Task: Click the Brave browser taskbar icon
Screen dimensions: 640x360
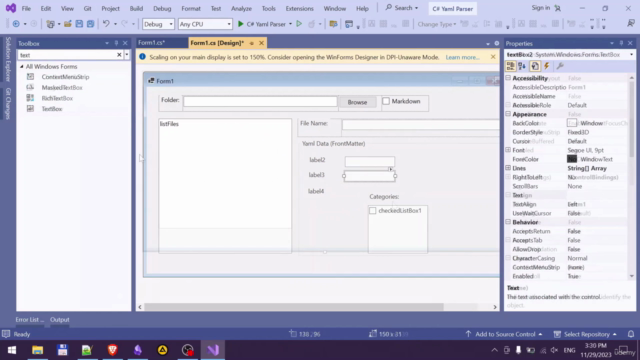Action: (113, 350)
